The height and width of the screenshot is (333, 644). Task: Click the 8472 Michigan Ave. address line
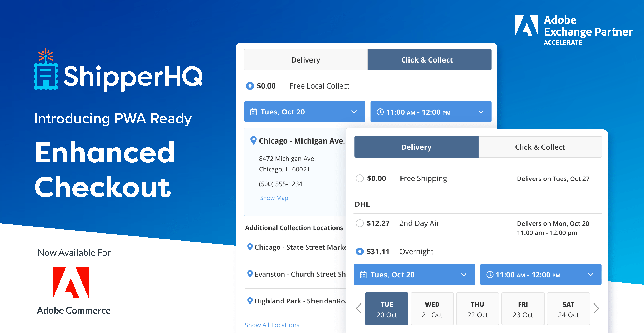pyautogui.click(x=287, y=159)
